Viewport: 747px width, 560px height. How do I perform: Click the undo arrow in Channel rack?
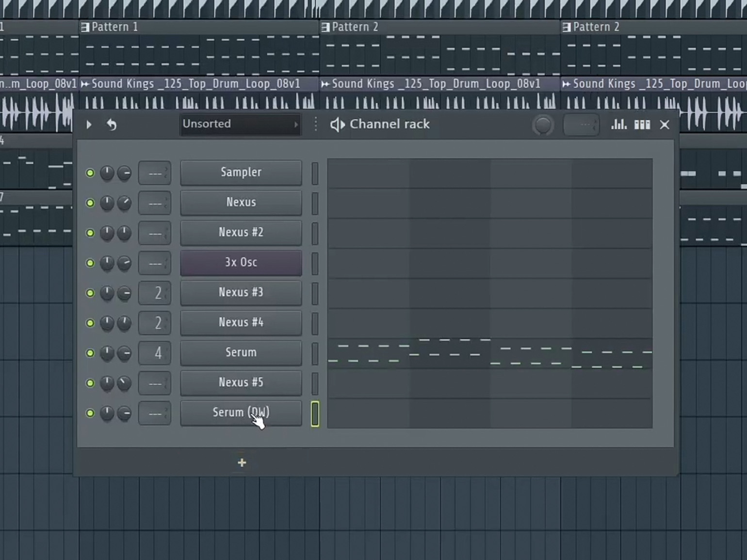pos(112,125)
